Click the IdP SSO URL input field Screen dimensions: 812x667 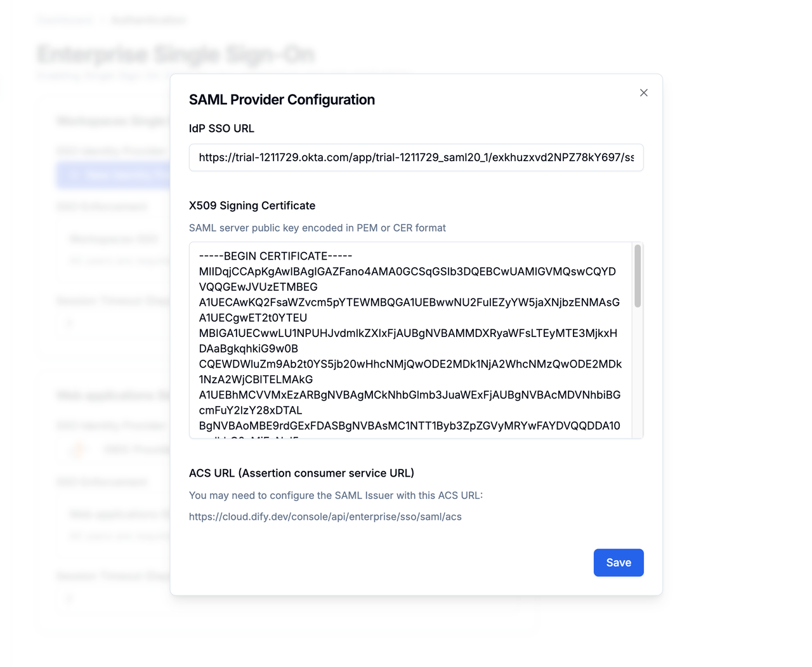[x=416, y=157]
